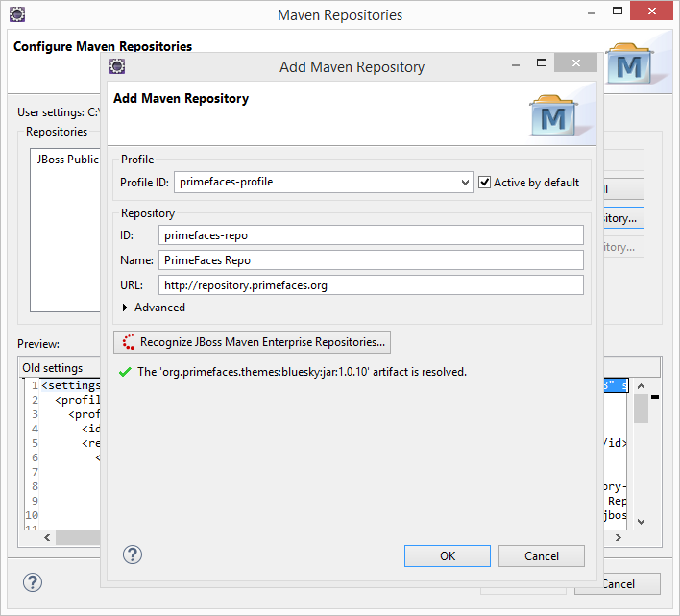
Task: Click the preview vertical scrollbar down arrow
Action: (641, 522)
